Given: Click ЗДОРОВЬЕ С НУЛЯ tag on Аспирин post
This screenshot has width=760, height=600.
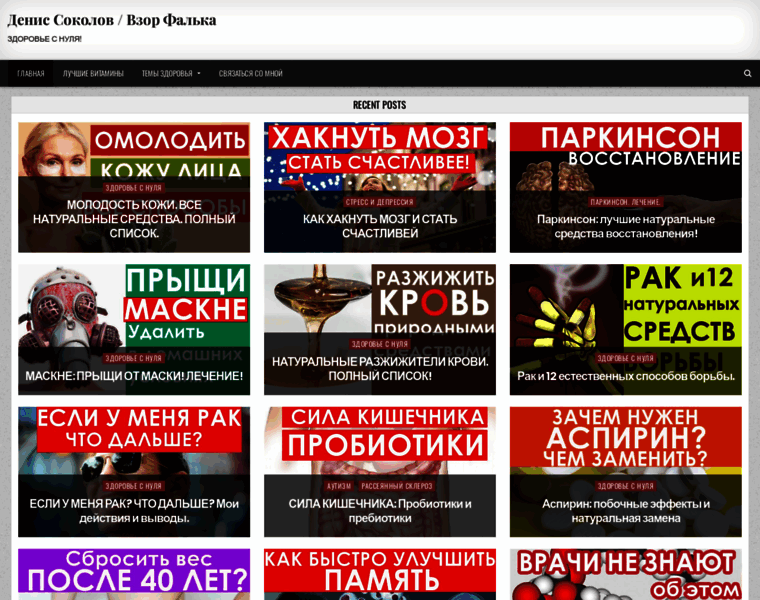Looking at the screenshot, I should [x=625, y=486].
